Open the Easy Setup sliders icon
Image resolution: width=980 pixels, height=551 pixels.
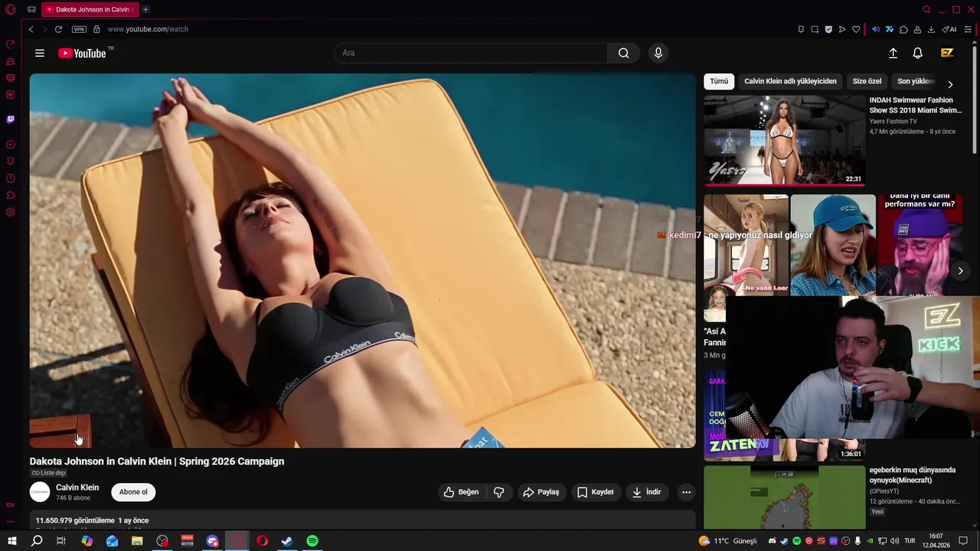pos(968,29)
